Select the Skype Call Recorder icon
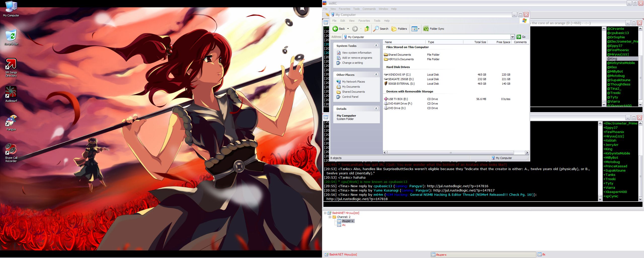 [11, 149]
